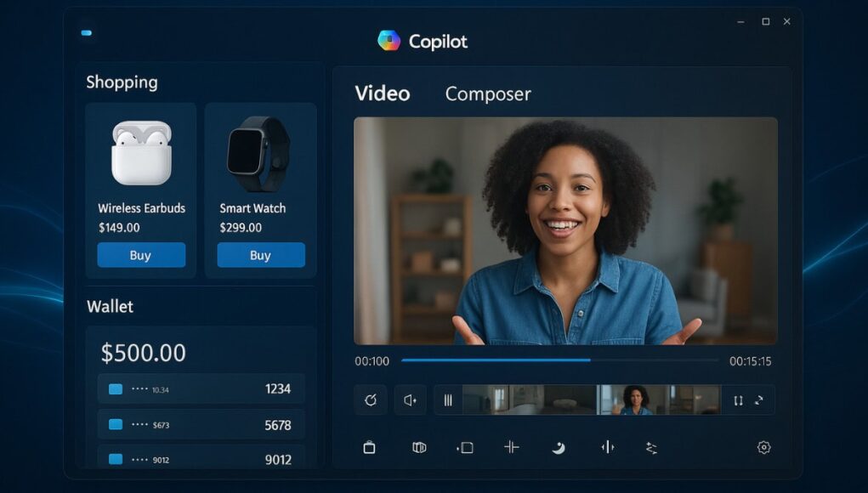Select the split clip tool in bottom toolbar
Viewport: 868px width, 493px height.
click(x=510, y=446)
